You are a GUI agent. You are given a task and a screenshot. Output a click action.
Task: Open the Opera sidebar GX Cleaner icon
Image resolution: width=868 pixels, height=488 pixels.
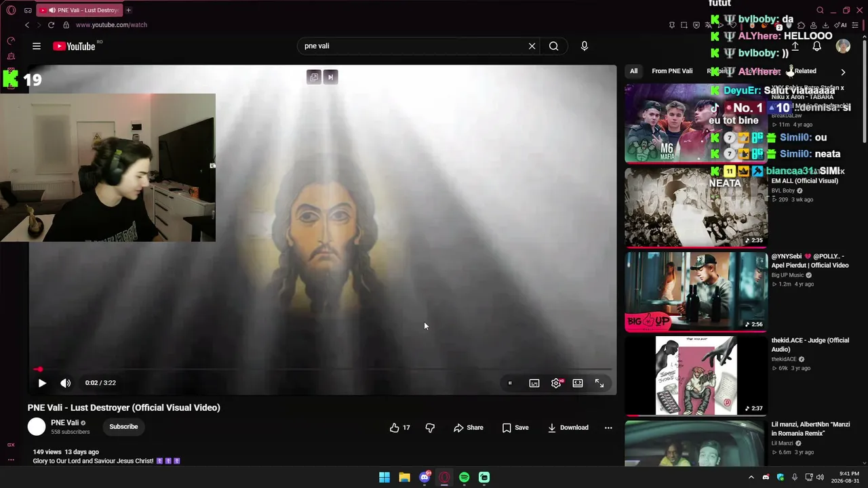pos(11,56)
